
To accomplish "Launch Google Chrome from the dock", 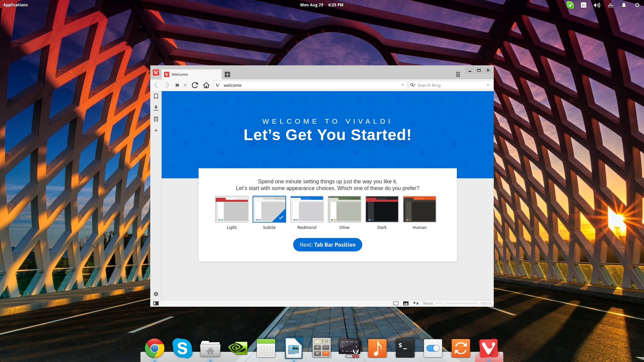I will click(x=155, y=349).
